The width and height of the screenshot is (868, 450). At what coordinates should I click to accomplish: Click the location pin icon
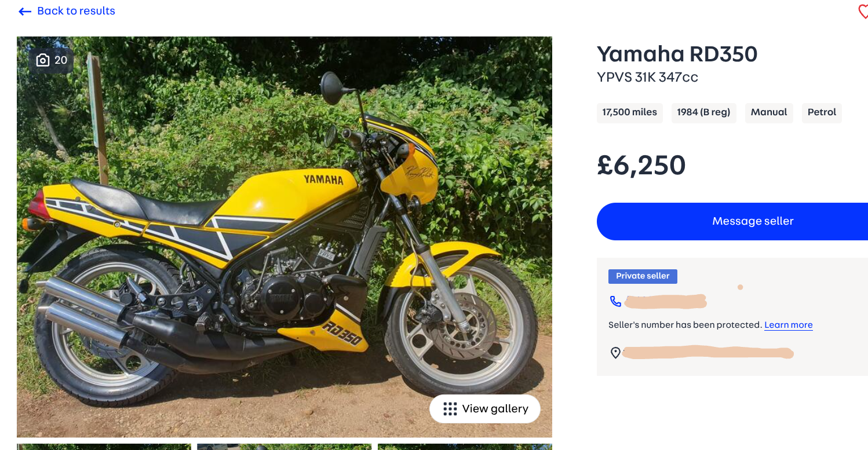pos(615,353)
